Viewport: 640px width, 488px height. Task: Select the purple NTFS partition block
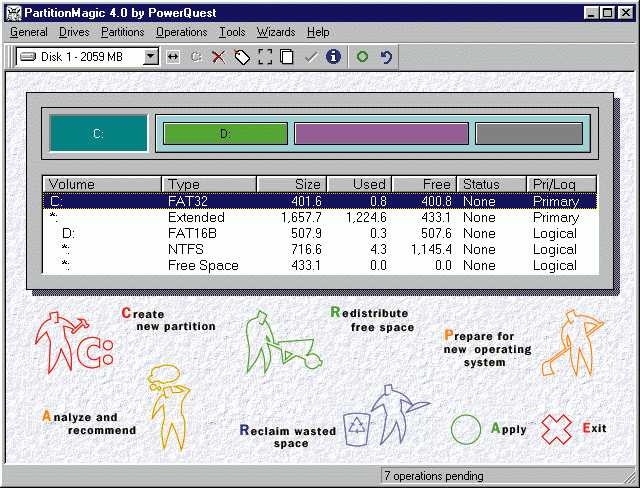(381, 134)
